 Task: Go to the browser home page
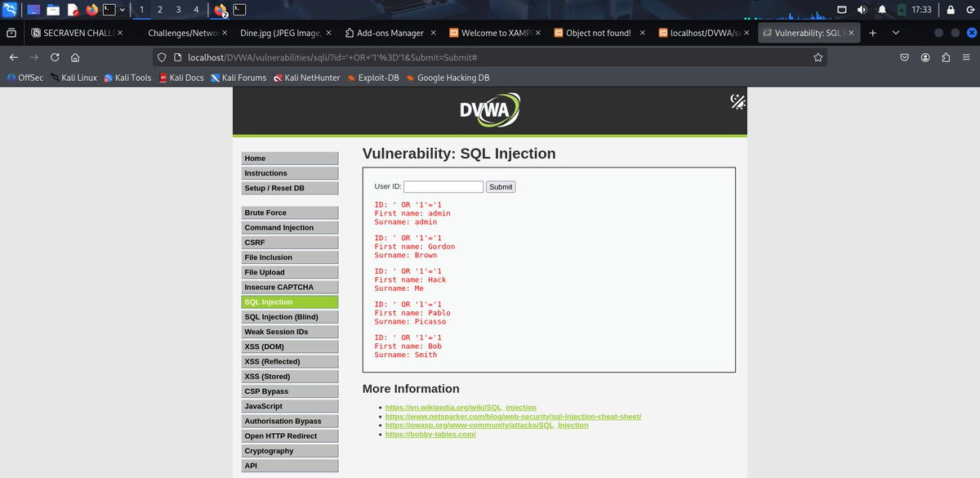click(x=75, y=57)
